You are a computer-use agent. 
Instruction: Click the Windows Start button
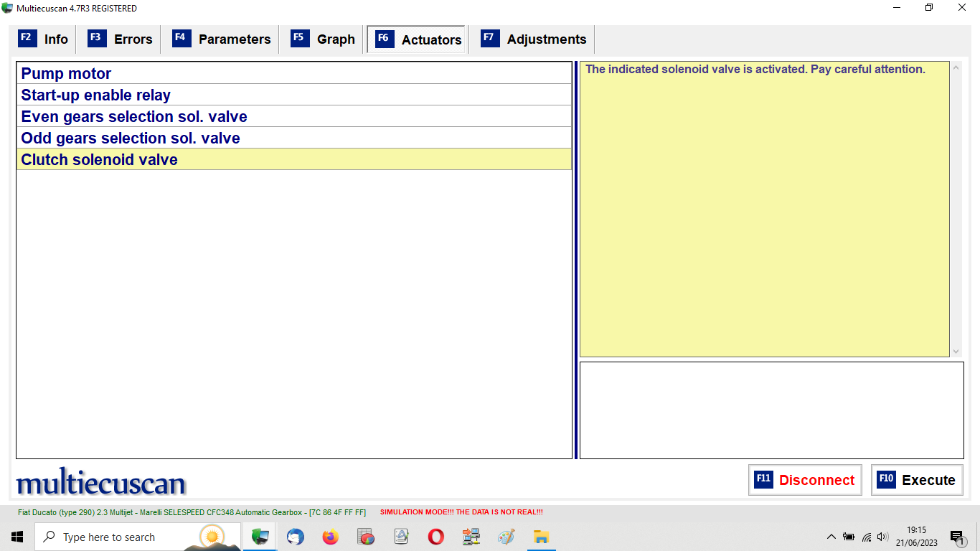tap(17, 537)
